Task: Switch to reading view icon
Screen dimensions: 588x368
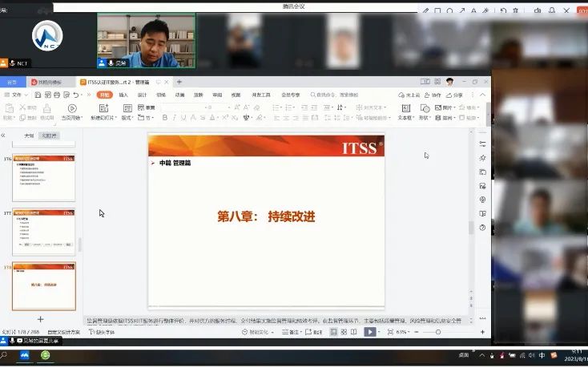Action: 353,332
